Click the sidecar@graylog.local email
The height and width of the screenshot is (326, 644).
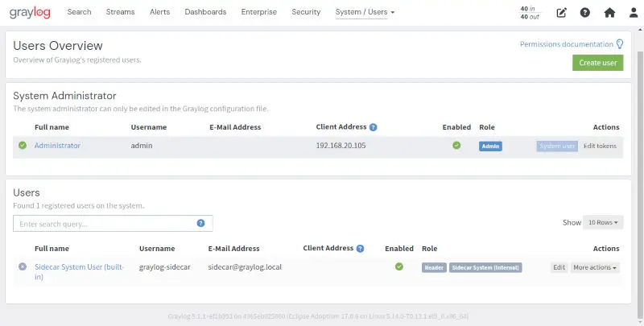click(x=245, y=267)
